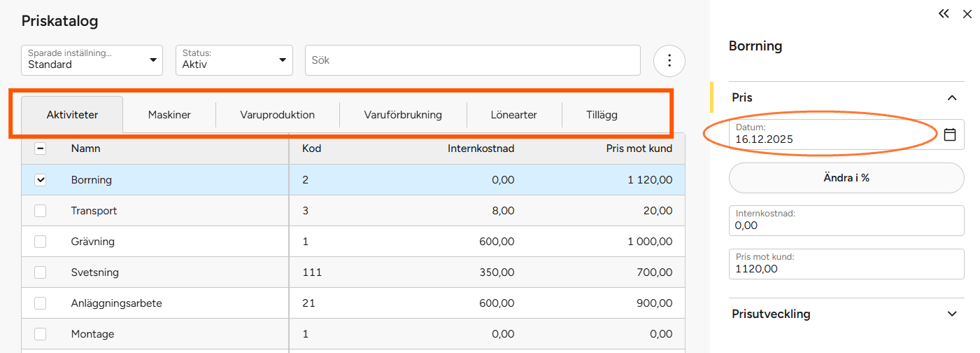
Task: Open the Varuproduktion tab
Action: pyautogui.click(x=277, y=115)
